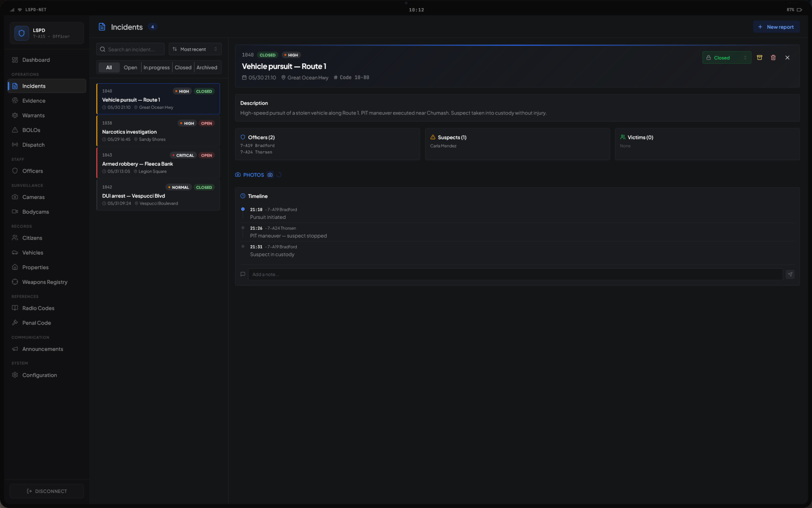Close the incident detail panel
This screenshot has height=508, width=812.
pos(787,58)
